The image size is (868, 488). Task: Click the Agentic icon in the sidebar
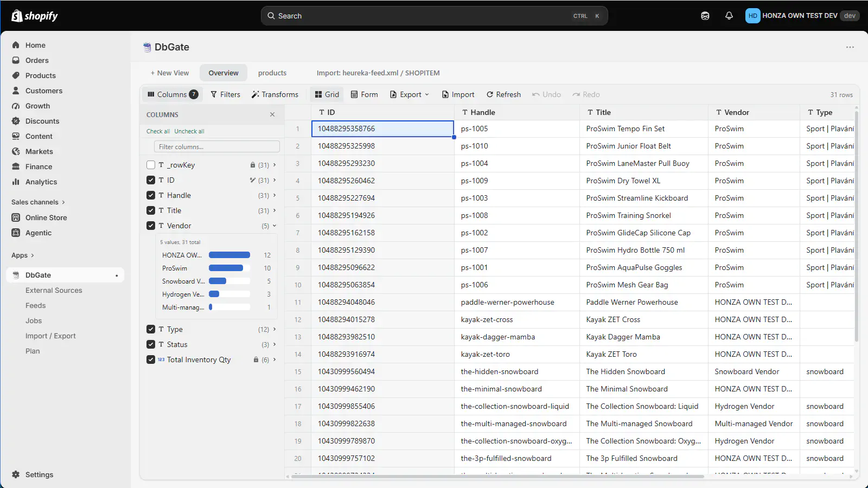16,233
